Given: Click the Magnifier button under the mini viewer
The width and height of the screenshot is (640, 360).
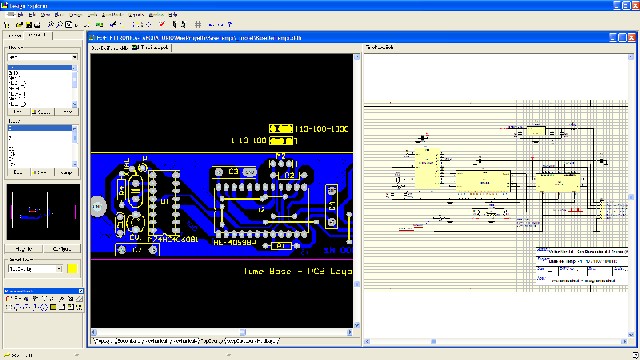Looking at the screenshot, I should tap(24, 249).
